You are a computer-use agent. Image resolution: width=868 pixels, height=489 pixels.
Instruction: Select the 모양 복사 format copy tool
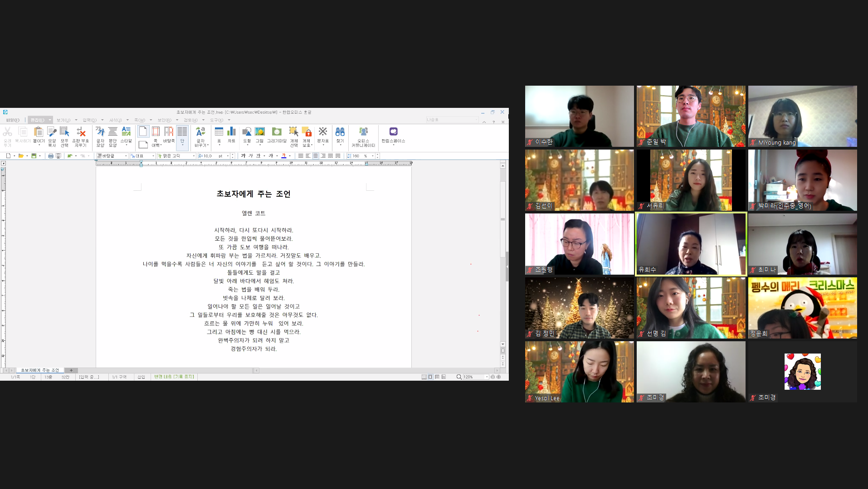pos(52,135)
